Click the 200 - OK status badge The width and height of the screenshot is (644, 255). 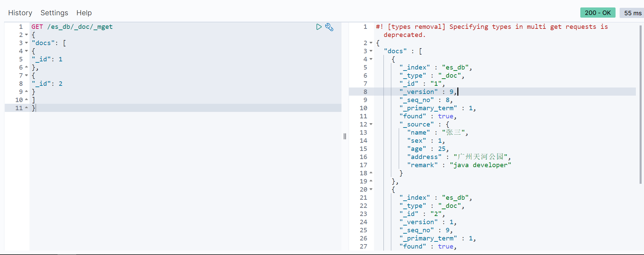[598, 13]
